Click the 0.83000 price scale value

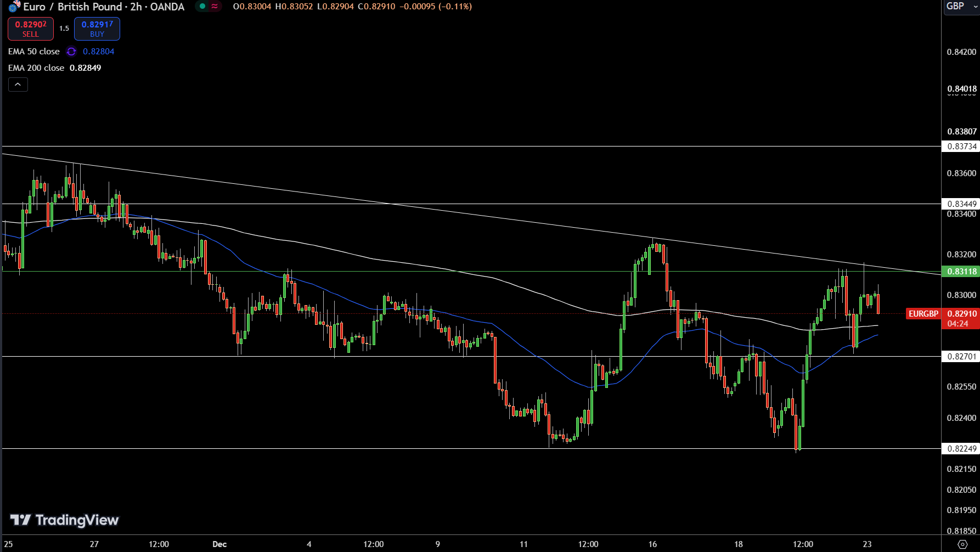[961, 295]
